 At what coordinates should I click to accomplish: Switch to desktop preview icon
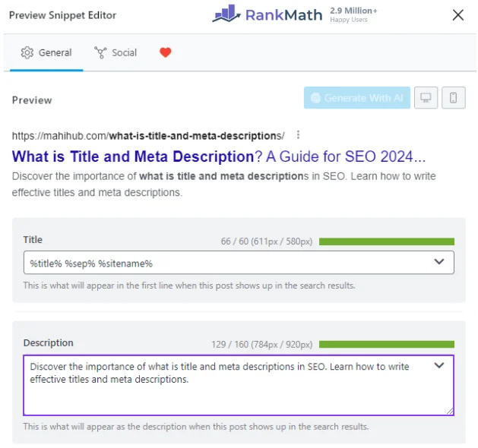(426, 98)
